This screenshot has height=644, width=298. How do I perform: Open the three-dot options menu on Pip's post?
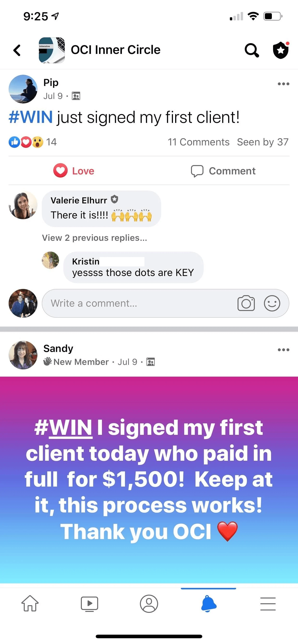tap(283, 84)
